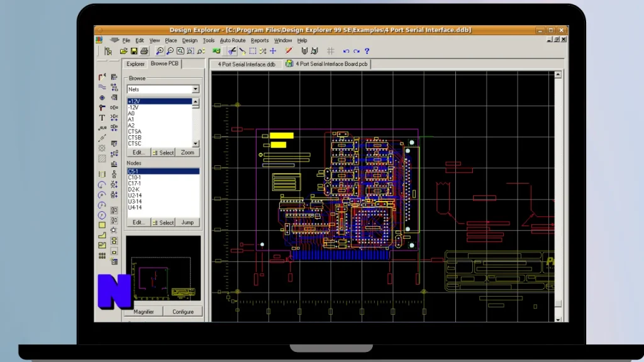
Task: Open the Nets browse dropdown
Action: coord(195,89)
